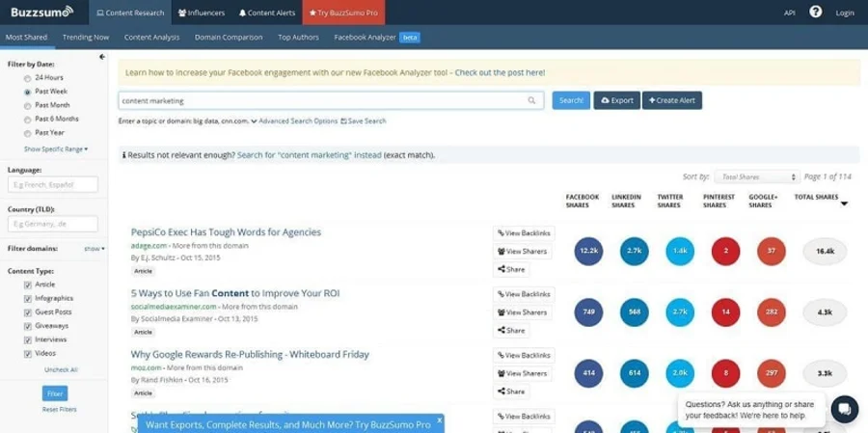Switch to the Trending Now tab
Screen dimensions: 868x433
(86, 38)
